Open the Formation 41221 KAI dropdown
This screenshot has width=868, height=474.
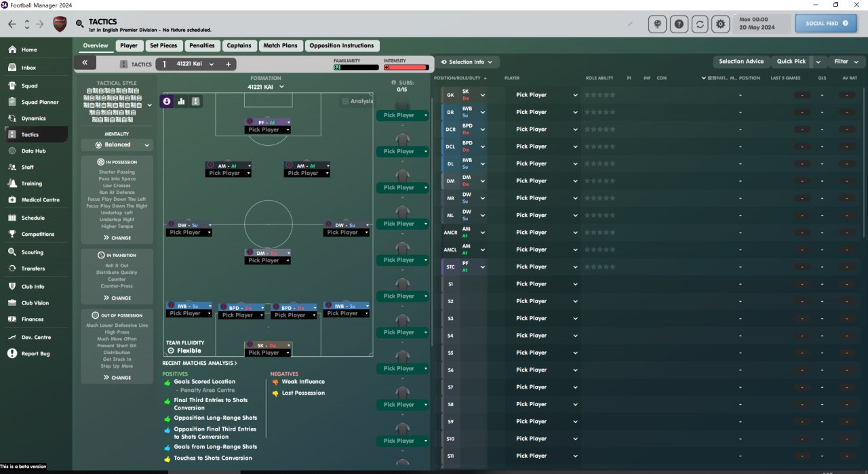click(265, 87)
